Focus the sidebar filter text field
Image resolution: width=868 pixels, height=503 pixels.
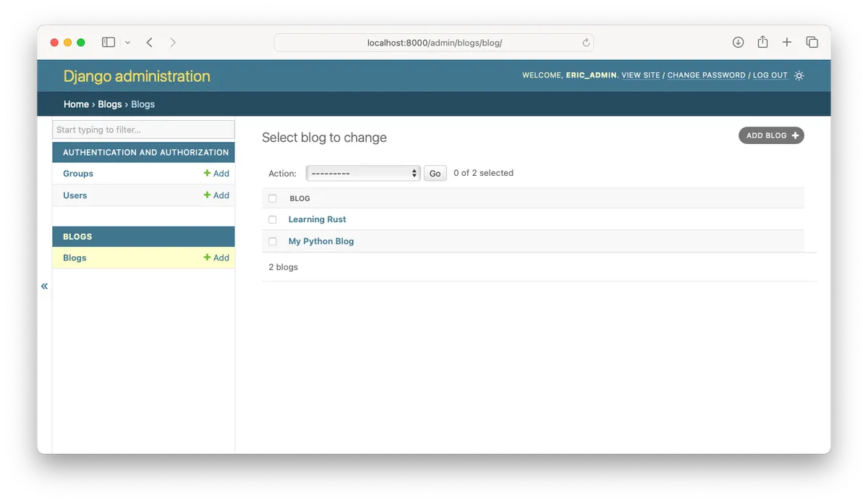point(143,130)
